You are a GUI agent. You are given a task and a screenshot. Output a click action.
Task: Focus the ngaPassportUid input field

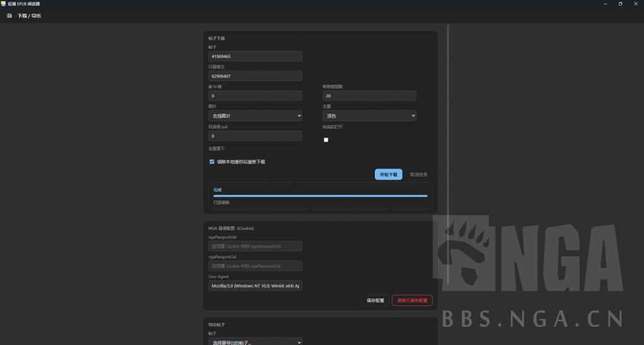tap(255, 246)
